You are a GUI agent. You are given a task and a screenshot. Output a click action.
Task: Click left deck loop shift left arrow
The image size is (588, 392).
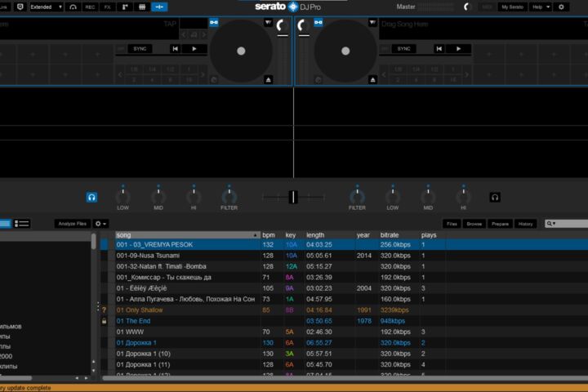point(120,74)
